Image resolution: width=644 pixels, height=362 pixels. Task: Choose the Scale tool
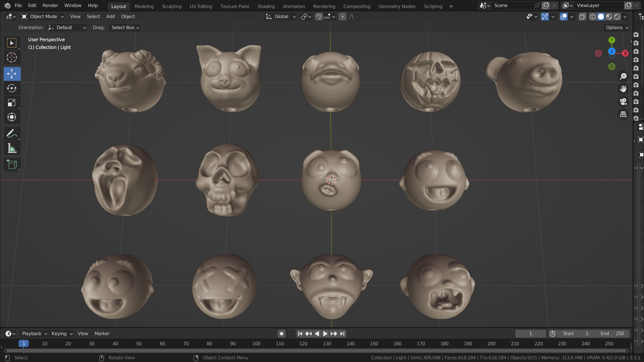(12, 103)
